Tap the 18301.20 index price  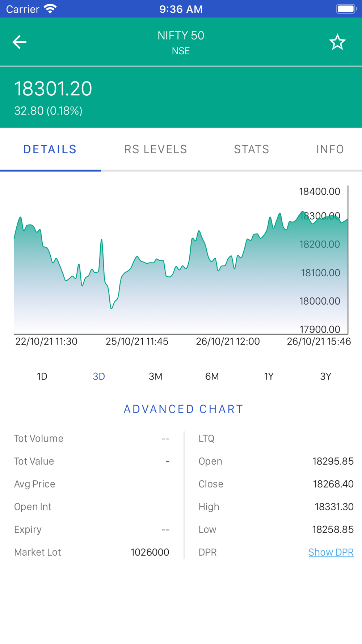(53, 89)
